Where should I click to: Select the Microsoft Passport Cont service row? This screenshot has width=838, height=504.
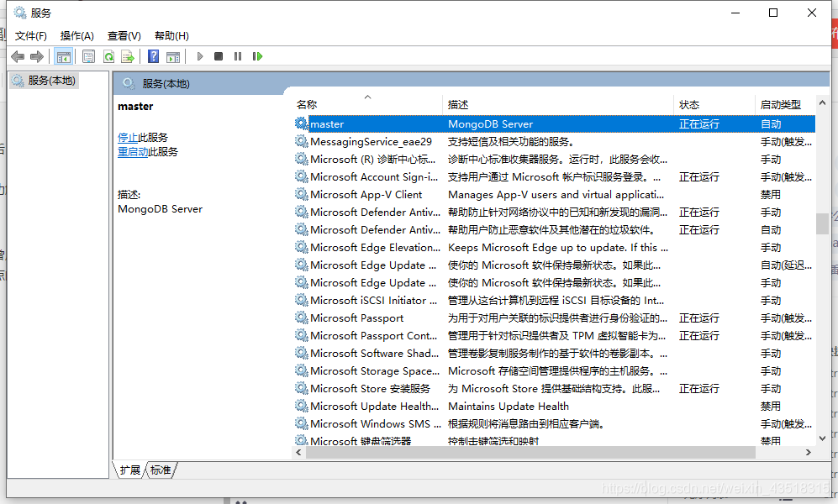pos(555,335)
